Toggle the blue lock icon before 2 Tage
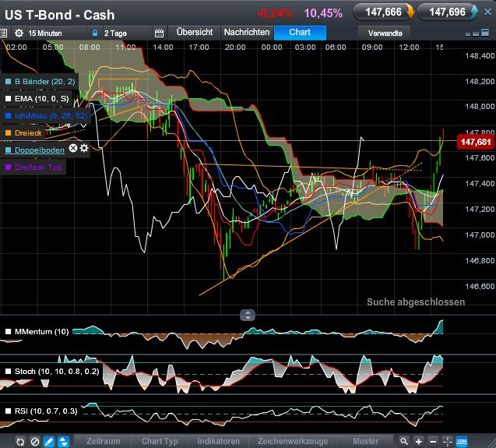Screen dimensions: 496x448 94,33
